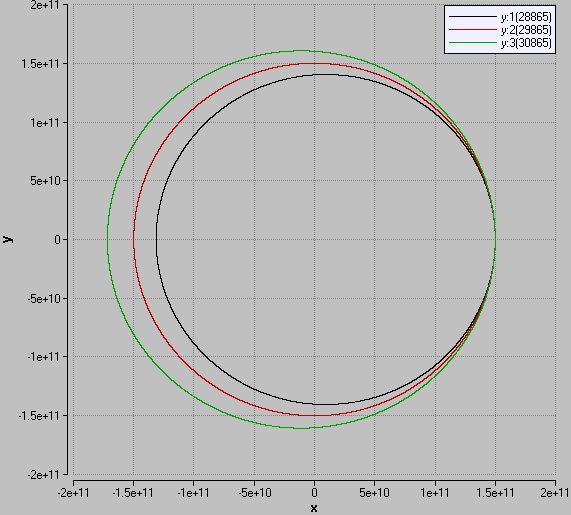Viewport: 571px width, 515px height.
Task: Click the top of the red orbit curve
Action: [314, 64]
